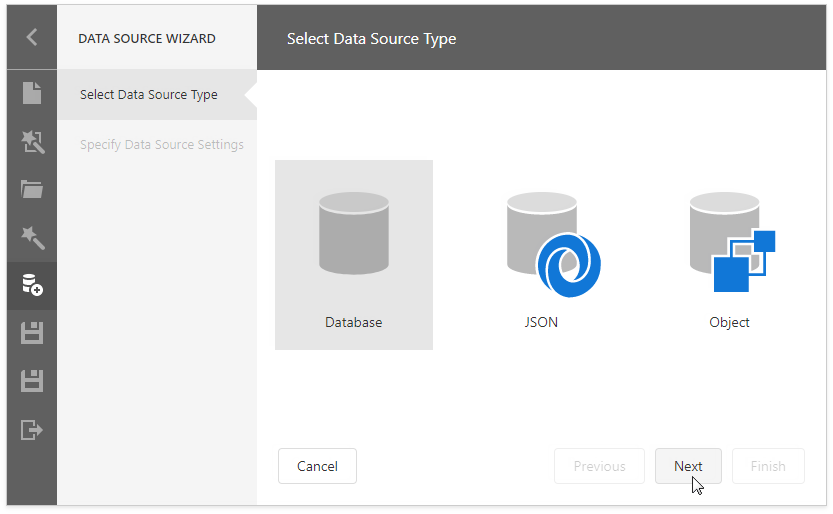
Task: Click the Database label text
Action: coord(353,323)
